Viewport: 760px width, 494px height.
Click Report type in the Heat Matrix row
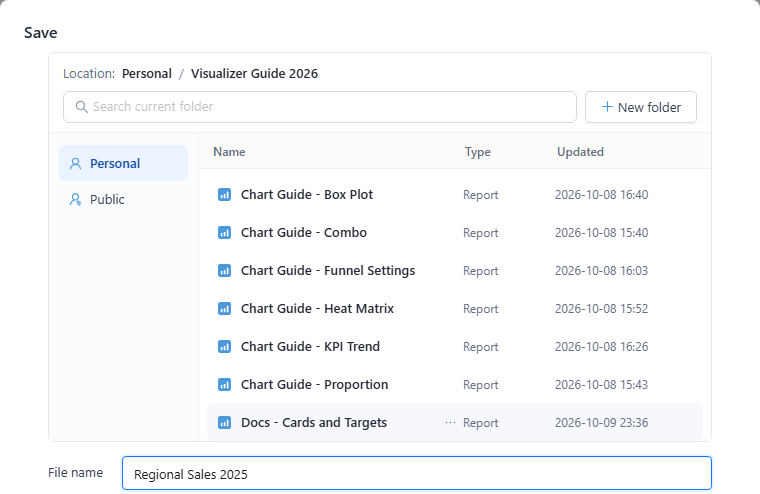pyautogui.click(x=480, y=309)
